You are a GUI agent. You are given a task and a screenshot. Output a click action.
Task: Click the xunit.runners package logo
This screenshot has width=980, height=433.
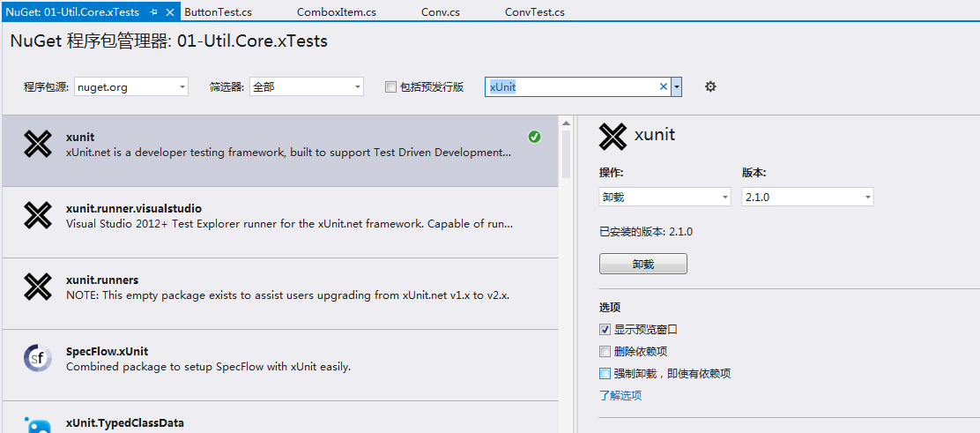tap(38, 287)
